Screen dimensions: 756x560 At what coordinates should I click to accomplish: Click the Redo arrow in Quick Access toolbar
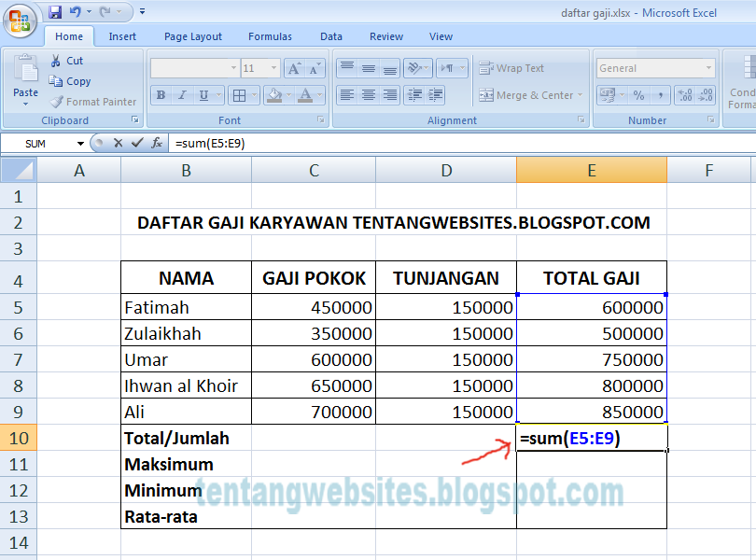click(105, 11)
